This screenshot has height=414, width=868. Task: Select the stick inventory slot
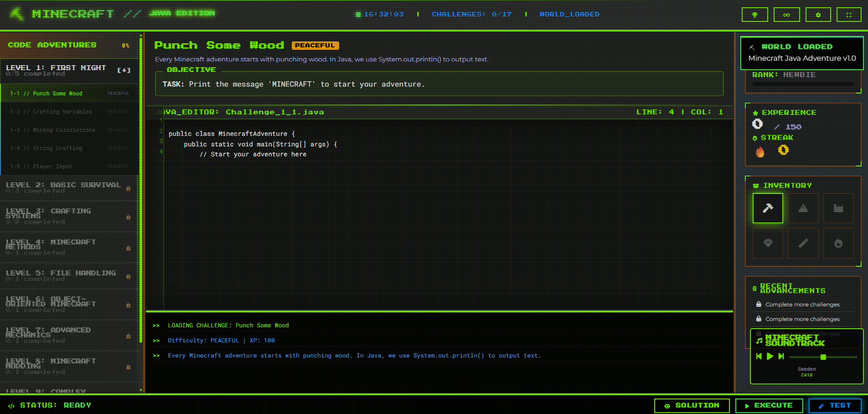(x=803, y=243)
